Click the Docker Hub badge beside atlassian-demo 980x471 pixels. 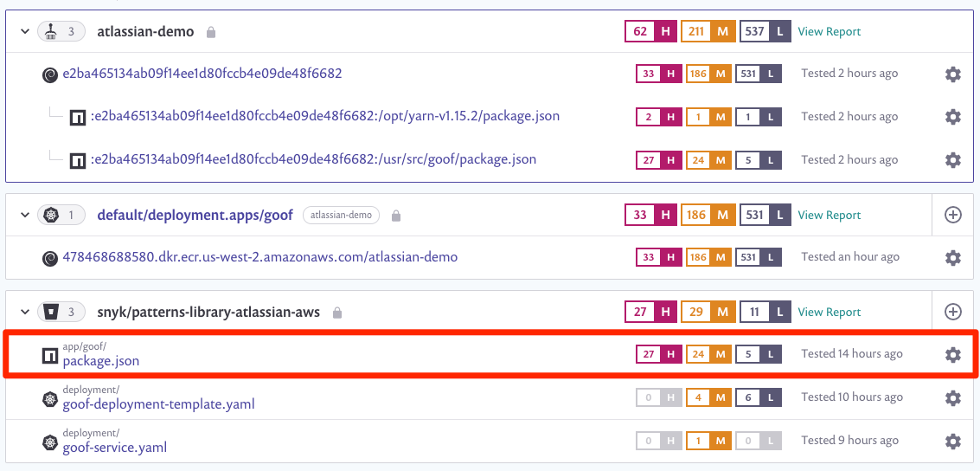click(61, 31)
